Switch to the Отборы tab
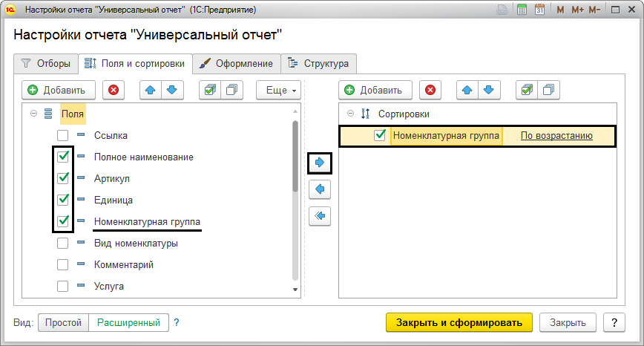The height and width of the screenshot is (346, 644). coord(45,63)
